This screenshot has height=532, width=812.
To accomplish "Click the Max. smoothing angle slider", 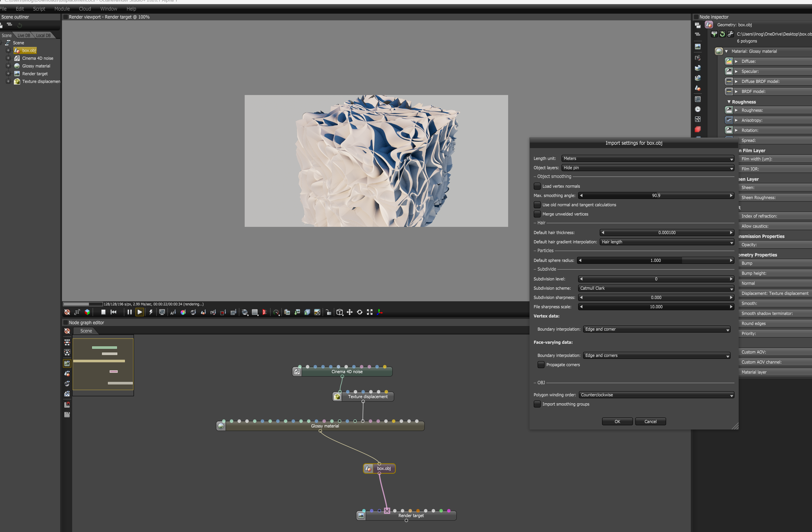I will click(656, 196).
